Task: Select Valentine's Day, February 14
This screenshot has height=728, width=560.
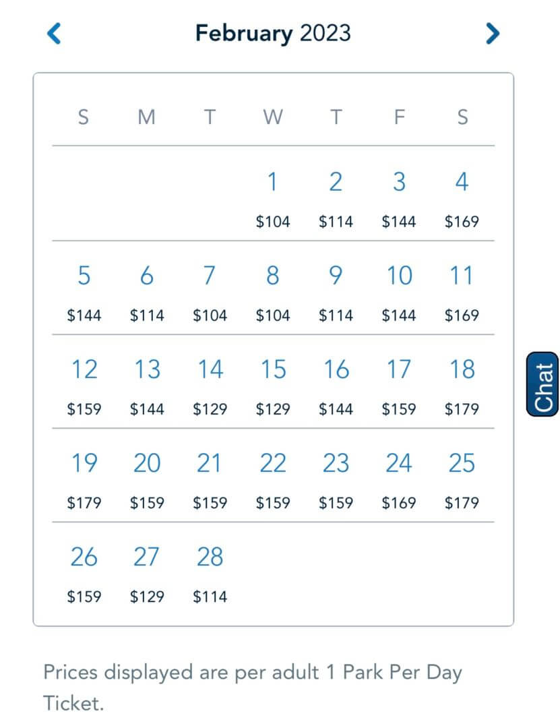Action: pos(210,386)
